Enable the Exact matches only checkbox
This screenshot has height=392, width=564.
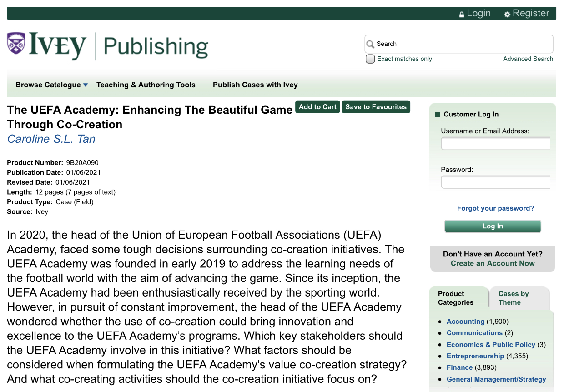point(370,59)
